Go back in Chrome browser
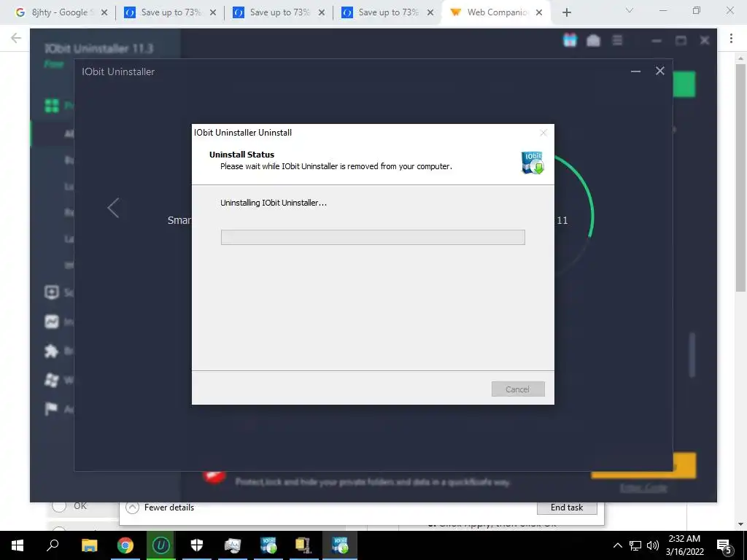 pos(16,38)
